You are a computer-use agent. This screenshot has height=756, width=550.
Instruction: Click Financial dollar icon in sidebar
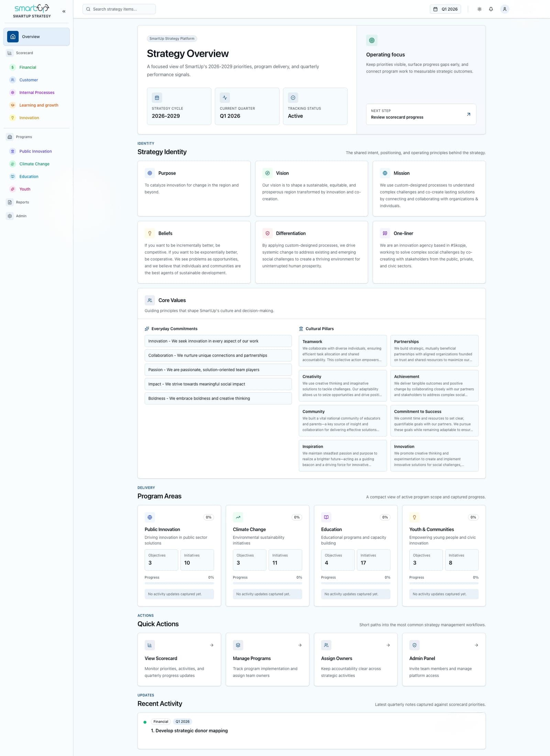pyautogui.click(x=13, y=67)
